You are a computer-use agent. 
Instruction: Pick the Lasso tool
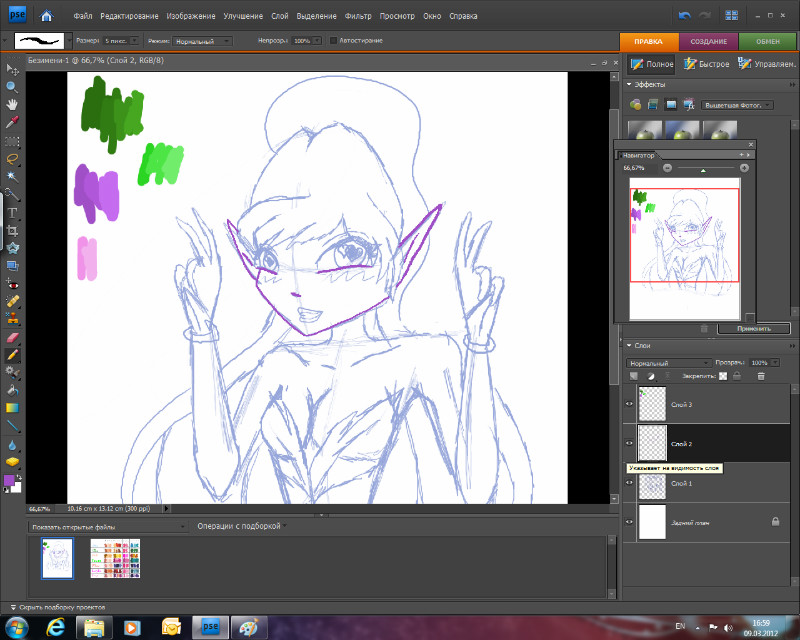pyautogui.click(x=13, y=158)
